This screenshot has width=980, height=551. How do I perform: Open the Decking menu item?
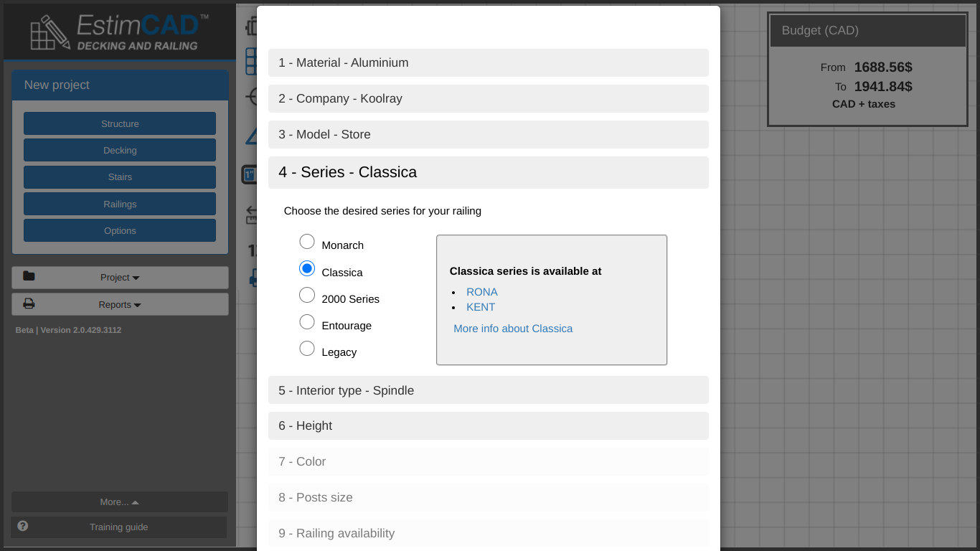click(x=120, y=151)
